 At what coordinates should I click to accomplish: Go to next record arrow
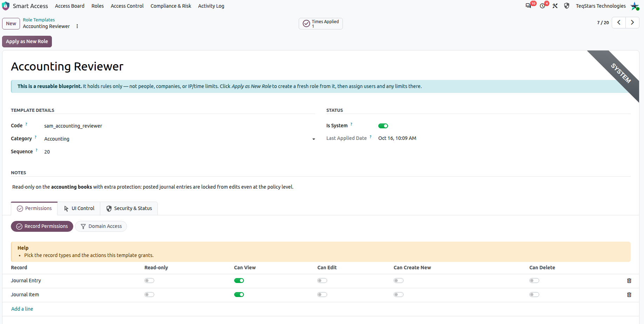632,22
